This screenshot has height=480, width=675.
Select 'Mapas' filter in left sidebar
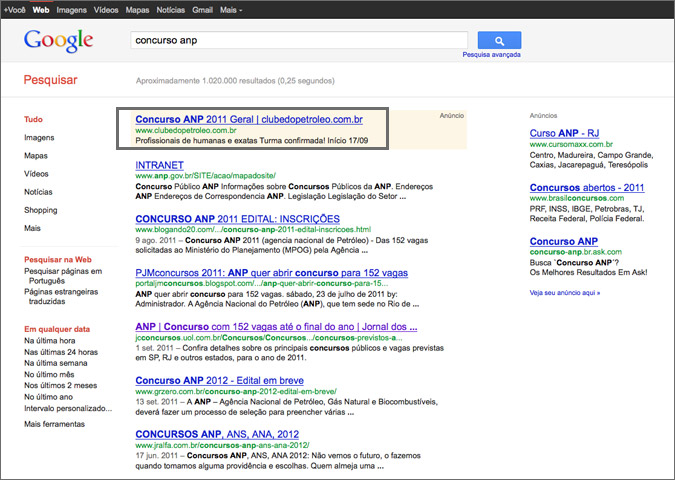pos(36,156)
